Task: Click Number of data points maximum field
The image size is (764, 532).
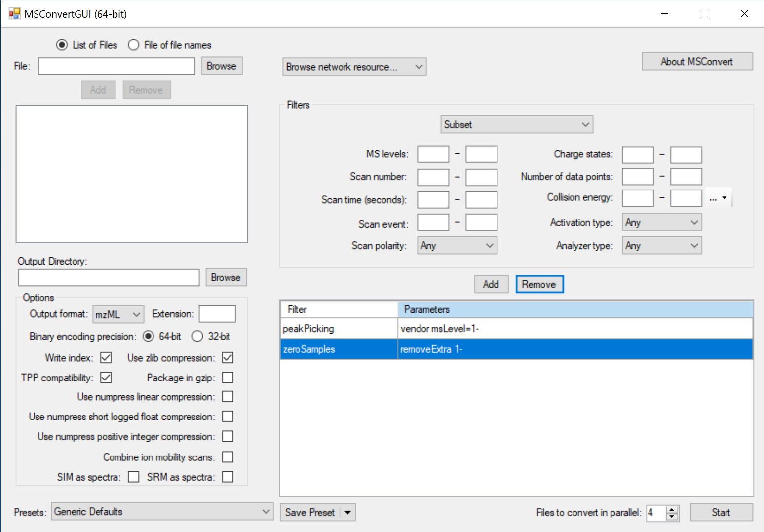Action: pyautogui.click(x=687, y=177)
